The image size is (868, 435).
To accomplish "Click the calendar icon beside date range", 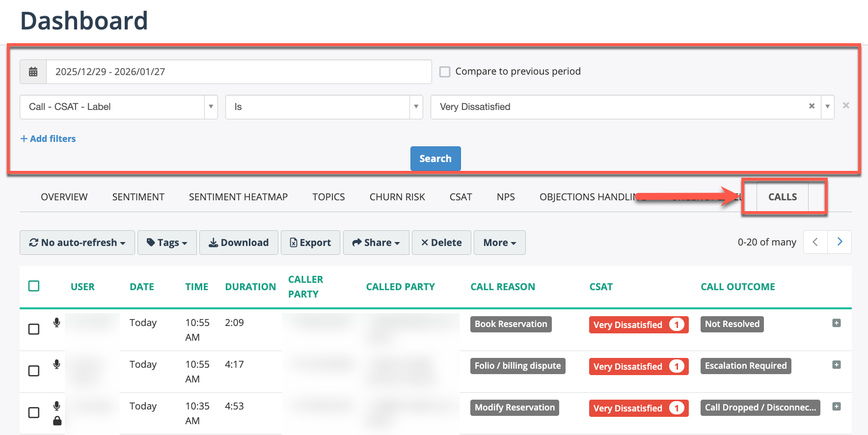I will [x=33, y=72].
